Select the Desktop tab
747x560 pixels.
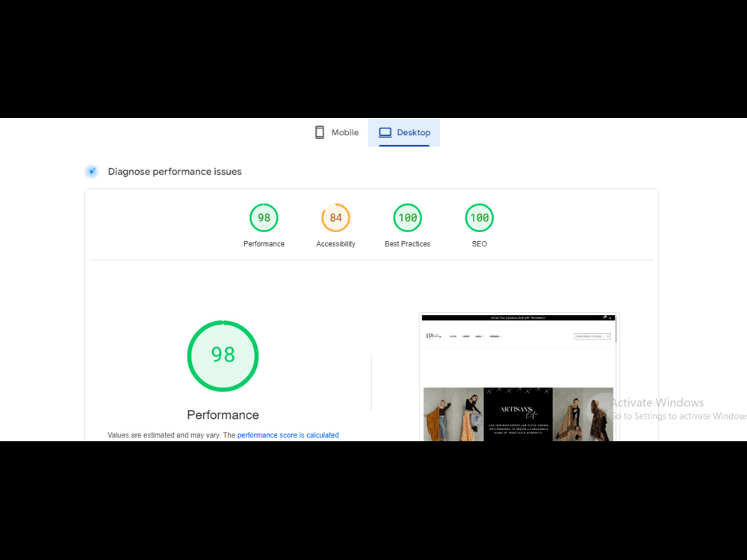click(404, 132)
